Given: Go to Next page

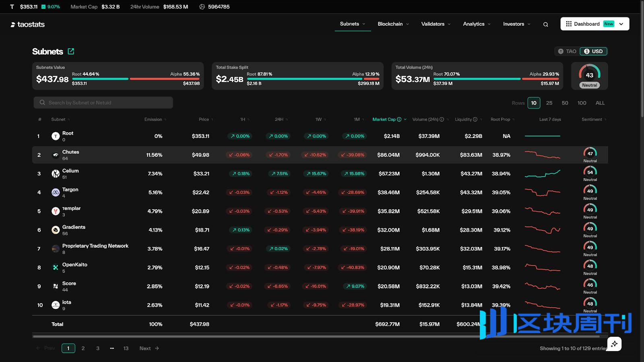Looking at the screenshot, I should (x=149, y=348).
